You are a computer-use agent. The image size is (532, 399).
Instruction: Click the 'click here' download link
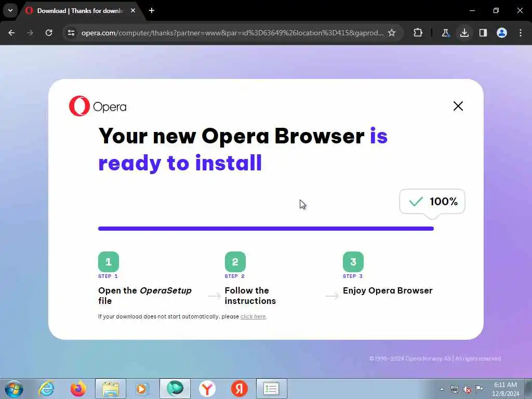point(253,316)
